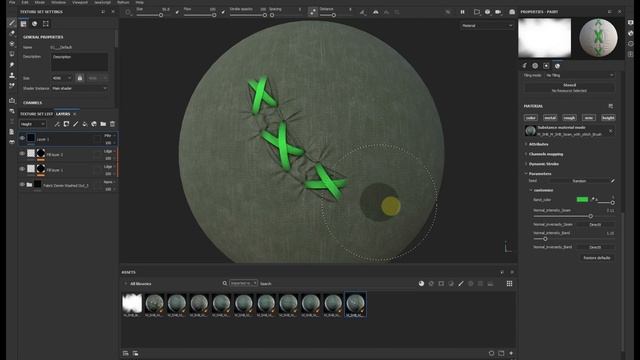Screen dimensions: 640x360
Task: Open the Viewport menu
Action: [80, 2]
